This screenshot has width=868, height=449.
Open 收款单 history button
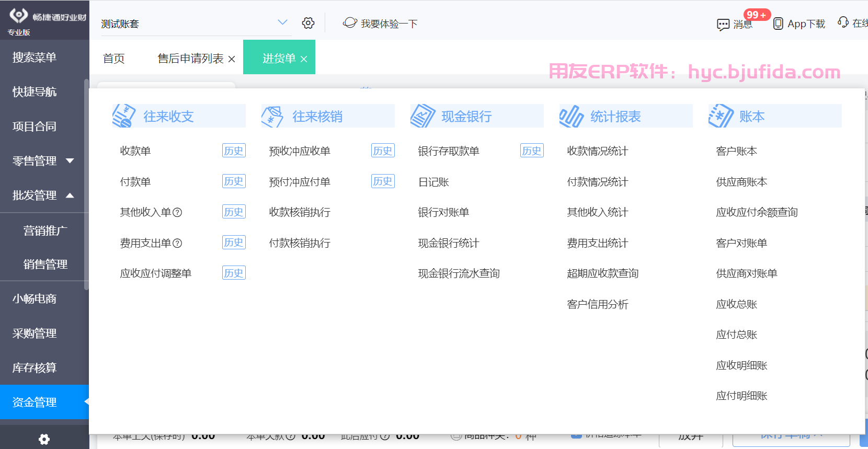pyautogui.click(x=234, y=151)
